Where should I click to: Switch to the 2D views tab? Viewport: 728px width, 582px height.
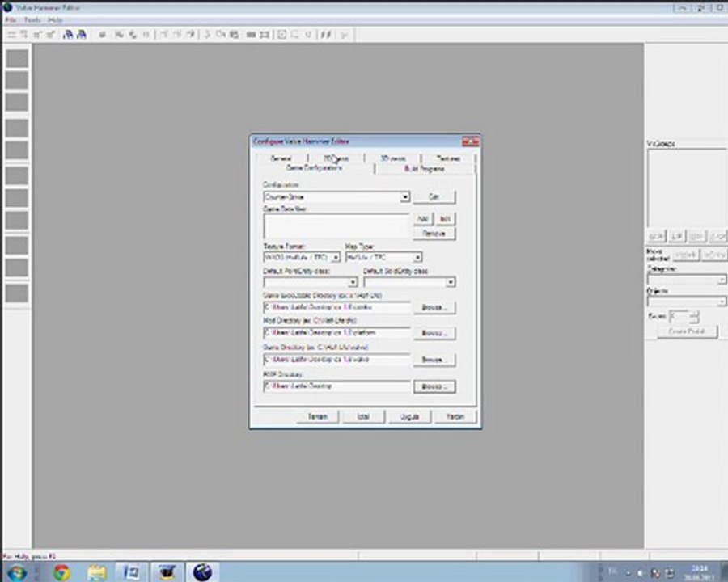[336, 158]
